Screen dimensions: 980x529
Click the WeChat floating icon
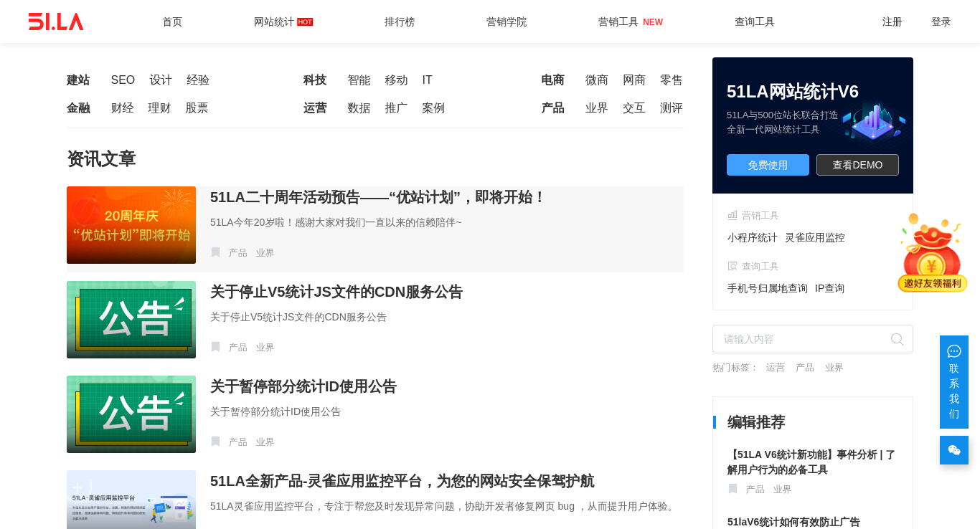[x=954, y=450]
